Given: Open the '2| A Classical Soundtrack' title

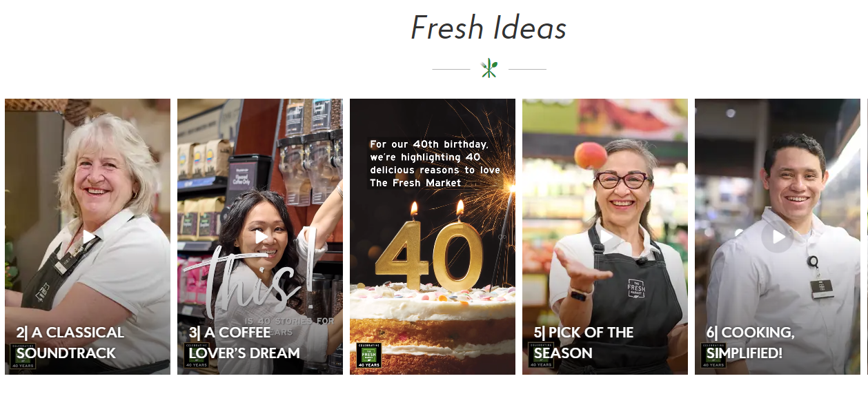Looking at the screenshot, I should click(x=70, y=343).
